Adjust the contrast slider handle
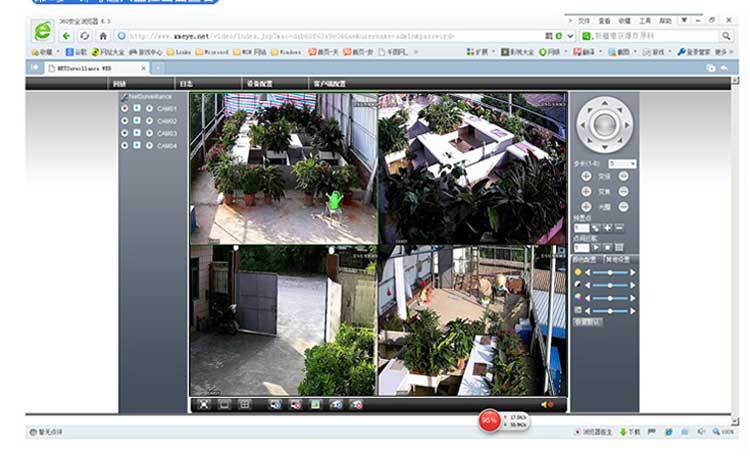750x460 pixels. [x=610, y=285]
